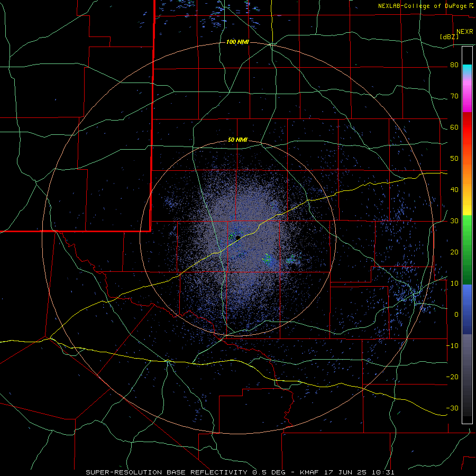Screen dimensions: 476x476
Task: Pick the yellow segment of the color bar
Action: coord(467,209)
